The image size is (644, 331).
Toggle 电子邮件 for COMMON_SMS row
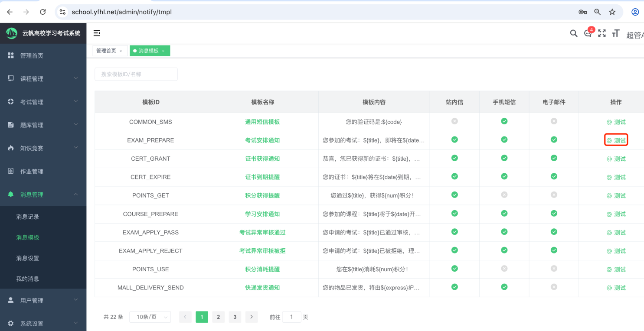click(554, 121)
